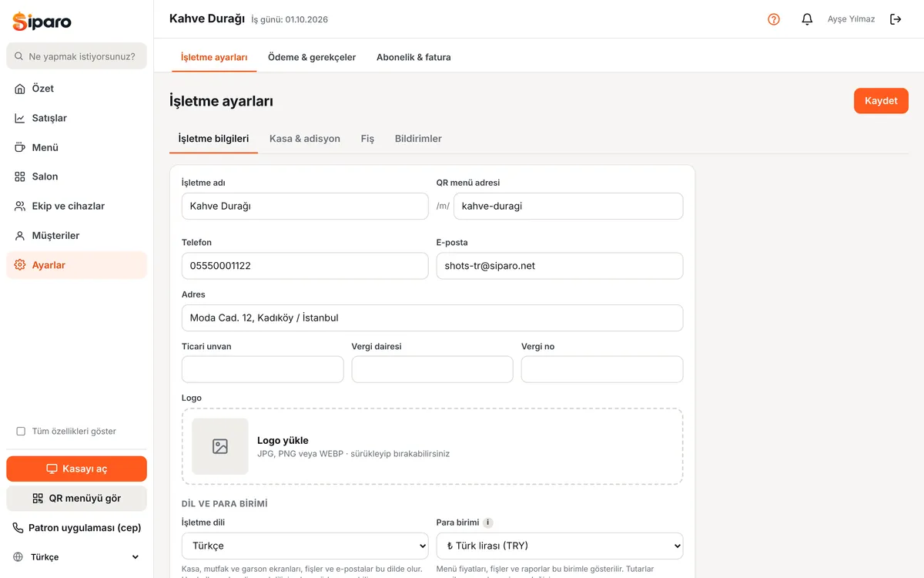Enable Tüm özellikleri göster checkbox
The image size is (924, 578).
click(21, 432)
